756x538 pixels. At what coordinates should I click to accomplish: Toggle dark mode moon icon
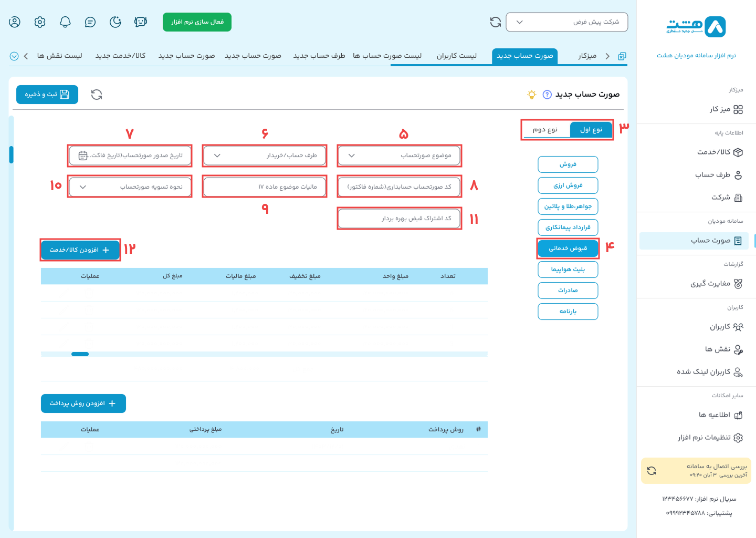click(115, 22)
